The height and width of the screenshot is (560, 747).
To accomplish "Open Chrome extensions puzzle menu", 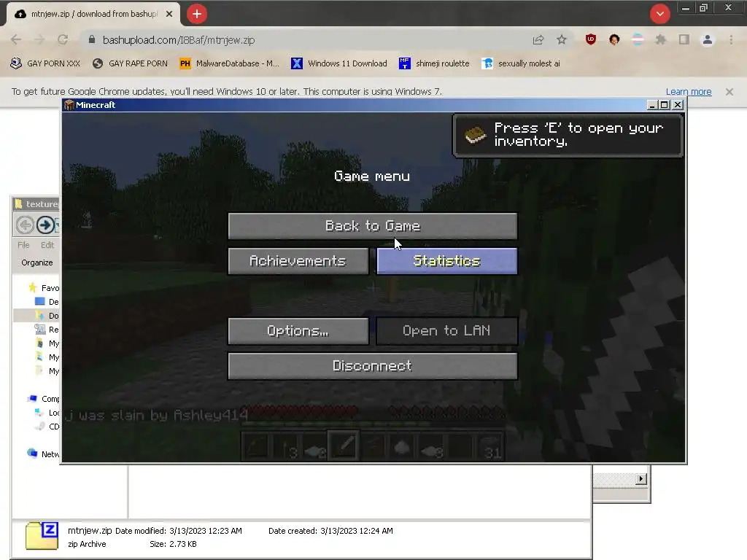I will point(661,39).
